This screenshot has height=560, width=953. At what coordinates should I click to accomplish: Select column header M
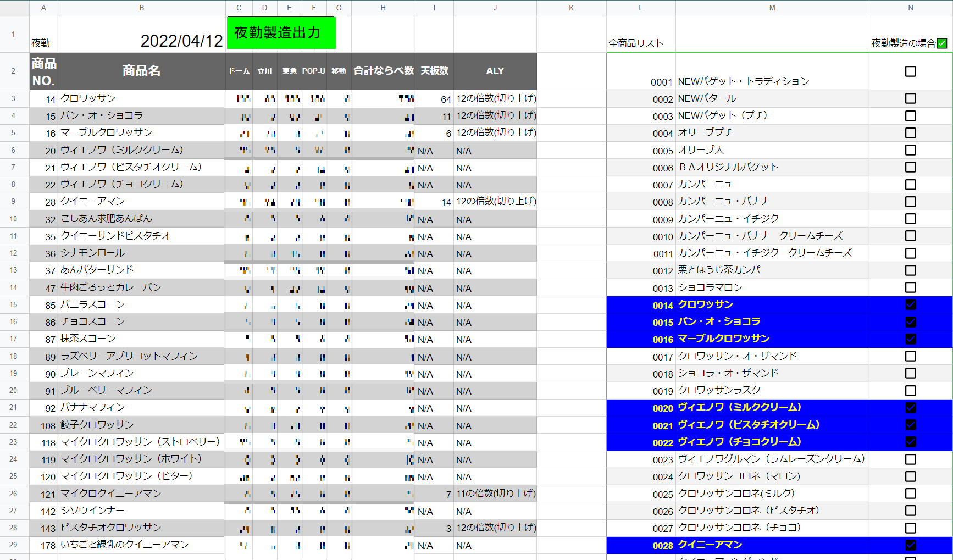tap(772, 8)
